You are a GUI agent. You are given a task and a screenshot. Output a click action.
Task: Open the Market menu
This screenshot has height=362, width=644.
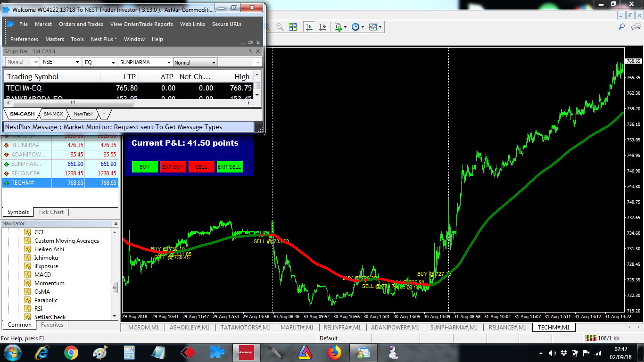43,24
